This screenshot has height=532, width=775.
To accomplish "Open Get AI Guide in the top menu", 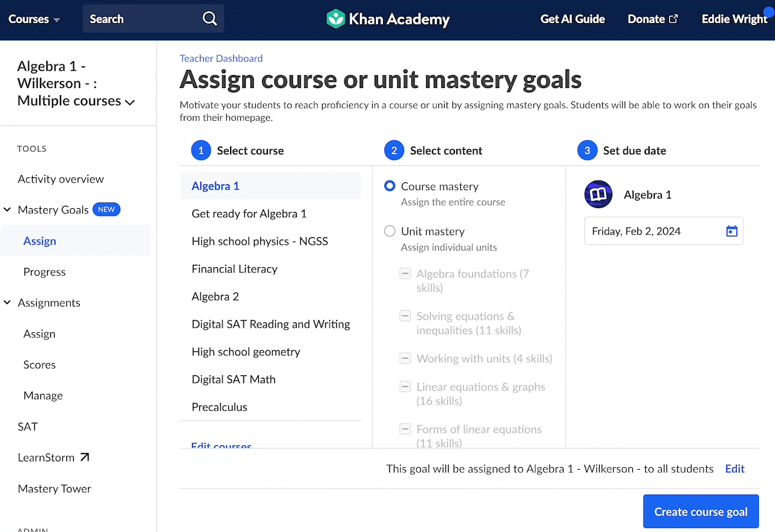I will click(x=572, y=19).
